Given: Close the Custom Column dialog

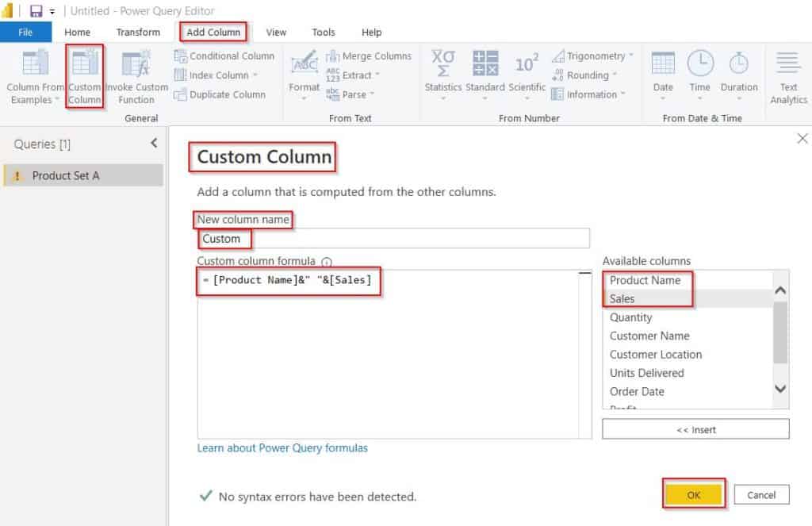Looking at the screenshot, I should (x=802, y=138).
